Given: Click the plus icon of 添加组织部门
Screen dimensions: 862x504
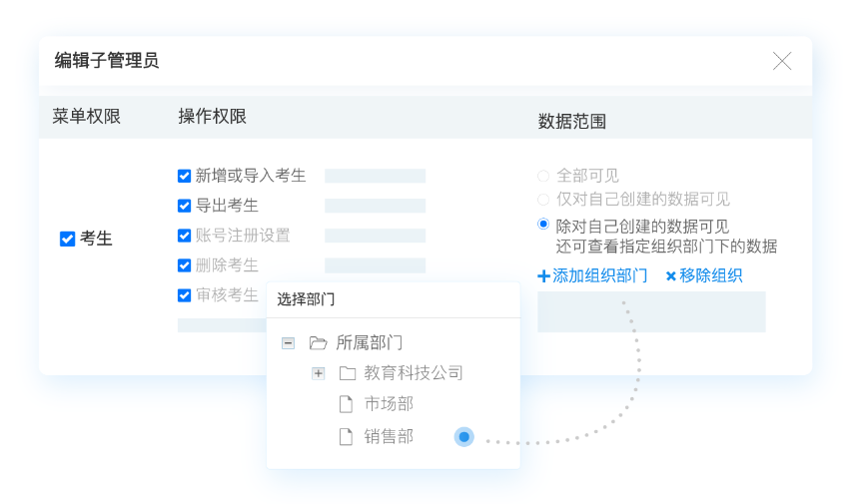Looking at the screenshot, I should (x=543, y=276).
